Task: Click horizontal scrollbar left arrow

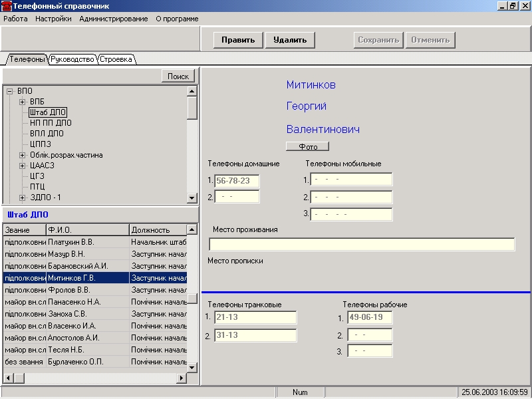Action: (x=8, y=378)
